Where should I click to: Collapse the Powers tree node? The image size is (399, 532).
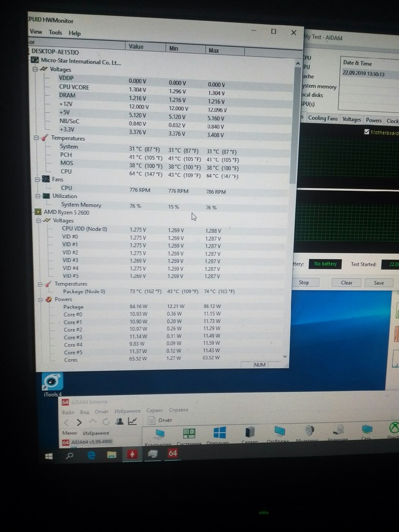(40, 299)
